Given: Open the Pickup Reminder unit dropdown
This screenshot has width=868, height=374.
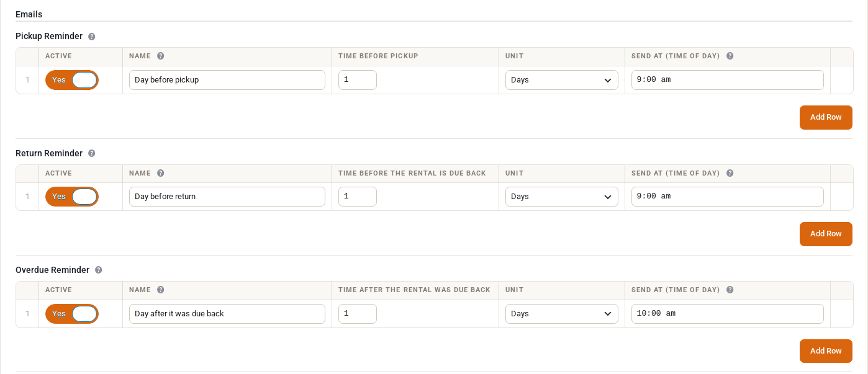Looking at the screenshot, I should tap(562, 80).
